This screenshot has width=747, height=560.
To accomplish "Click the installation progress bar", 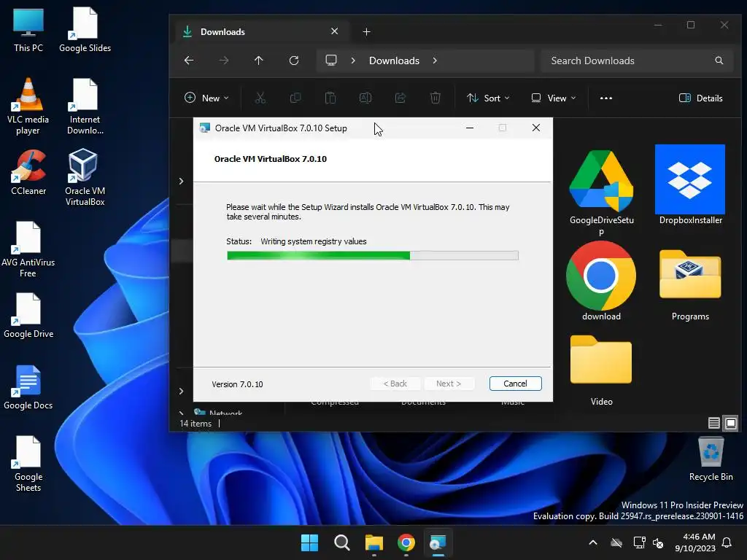I will 373,256.
